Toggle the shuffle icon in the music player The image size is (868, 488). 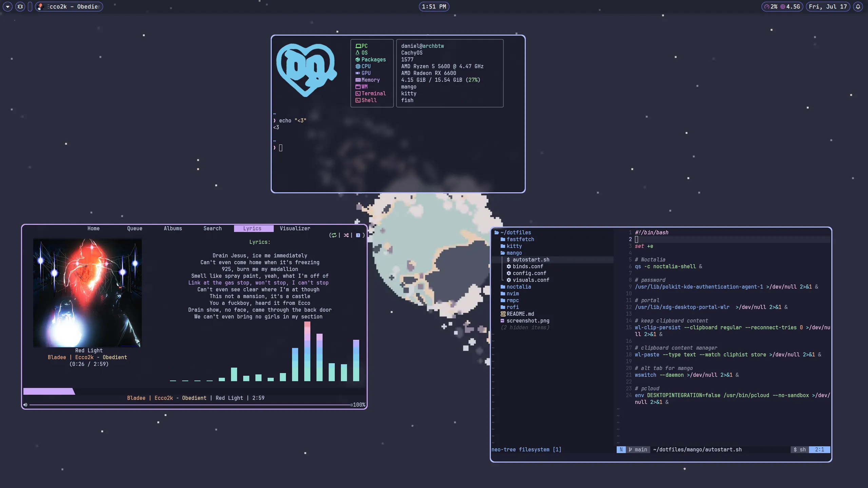click(x=346, y=235)
